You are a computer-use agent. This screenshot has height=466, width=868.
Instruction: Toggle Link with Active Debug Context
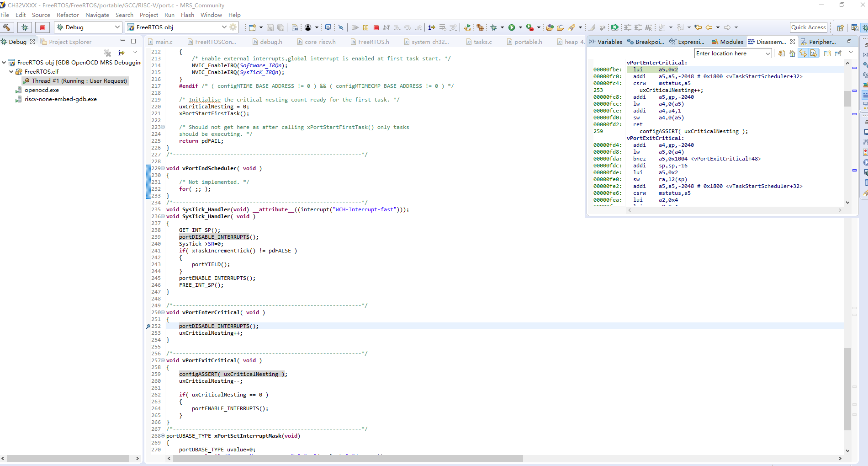(803, 54)
